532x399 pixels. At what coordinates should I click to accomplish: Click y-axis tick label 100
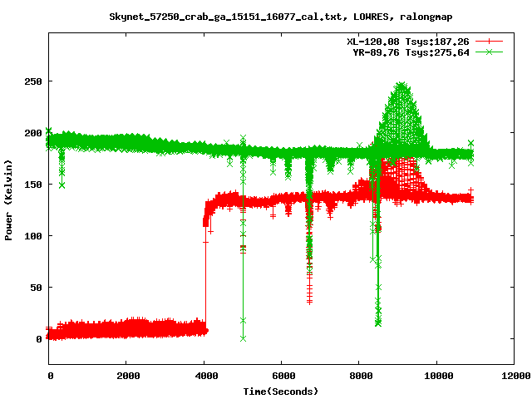coord(33,236)
